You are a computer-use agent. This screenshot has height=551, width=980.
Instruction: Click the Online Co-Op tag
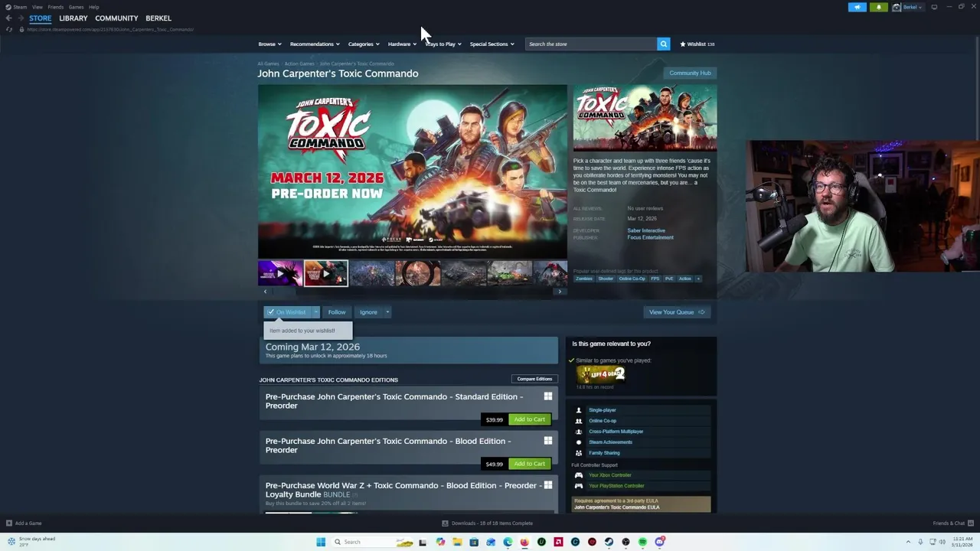tap(632, 279)
